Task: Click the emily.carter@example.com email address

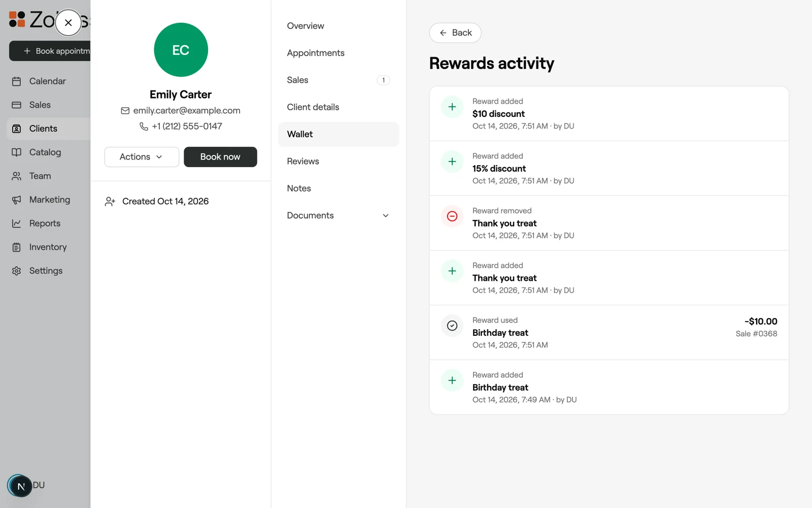Action: 187,111
